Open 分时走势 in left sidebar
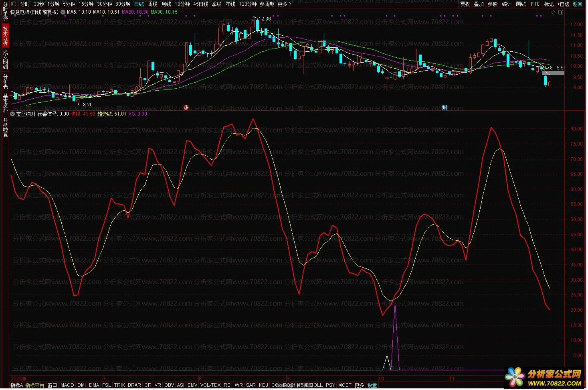The width and height of the screenshot is (588, 390). click(x=5, y=12)
